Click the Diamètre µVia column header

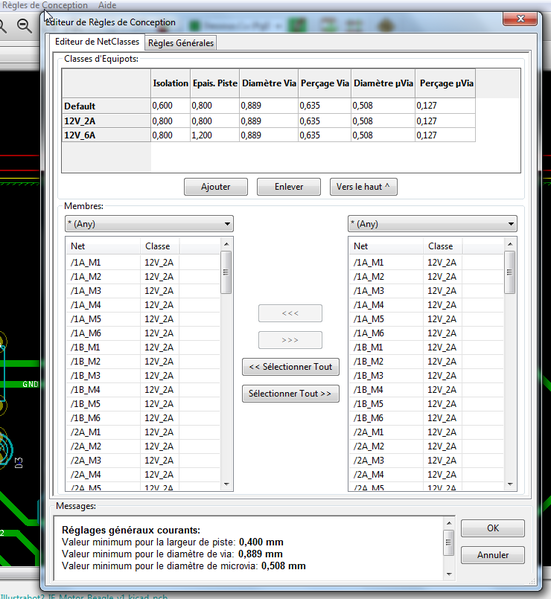383,83
